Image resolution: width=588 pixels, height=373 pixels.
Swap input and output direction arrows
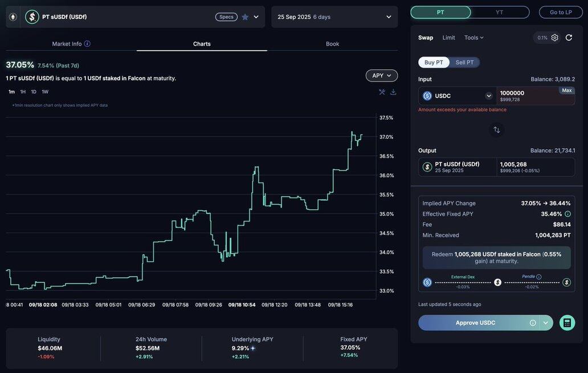pyautogui.click(x=496, y=130)
